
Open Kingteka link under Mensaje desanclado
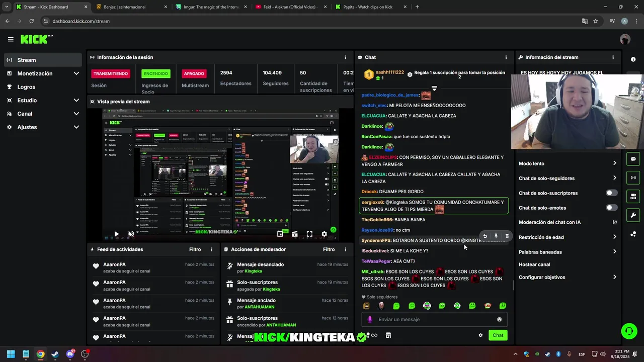(x=253, y=271)
